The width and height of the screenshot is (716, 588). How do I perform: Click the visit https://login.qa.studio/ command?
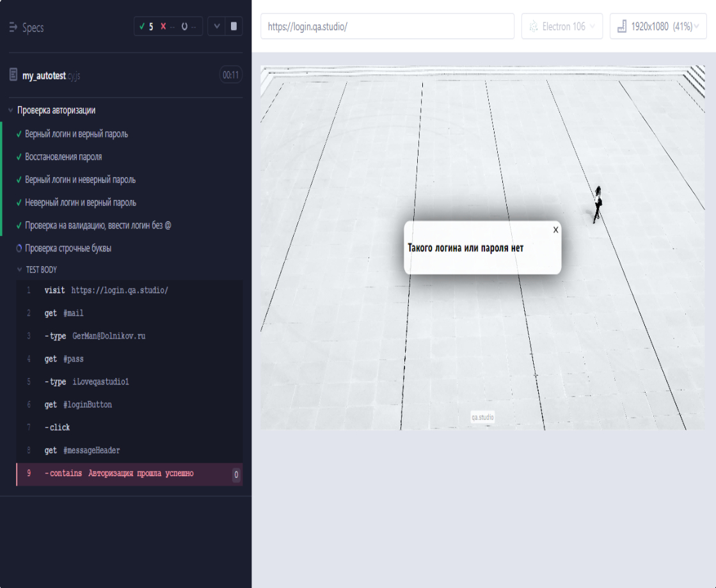tap(106, 290)
